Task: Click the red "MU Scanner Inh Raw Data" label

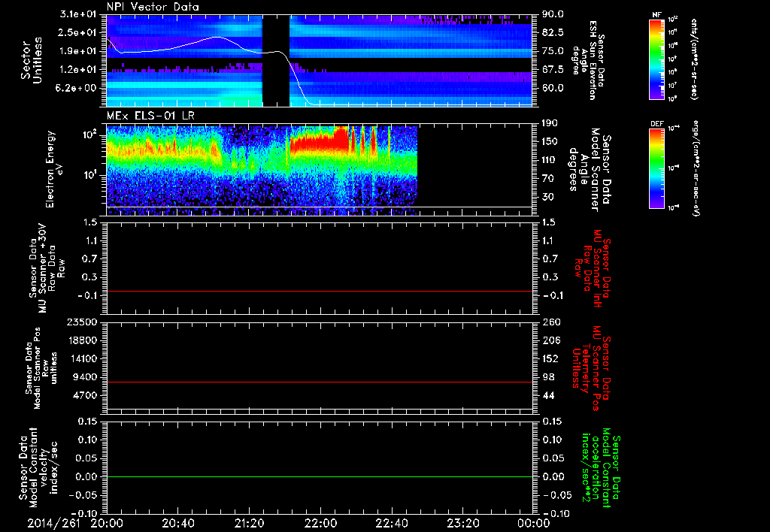Action: 592,268
